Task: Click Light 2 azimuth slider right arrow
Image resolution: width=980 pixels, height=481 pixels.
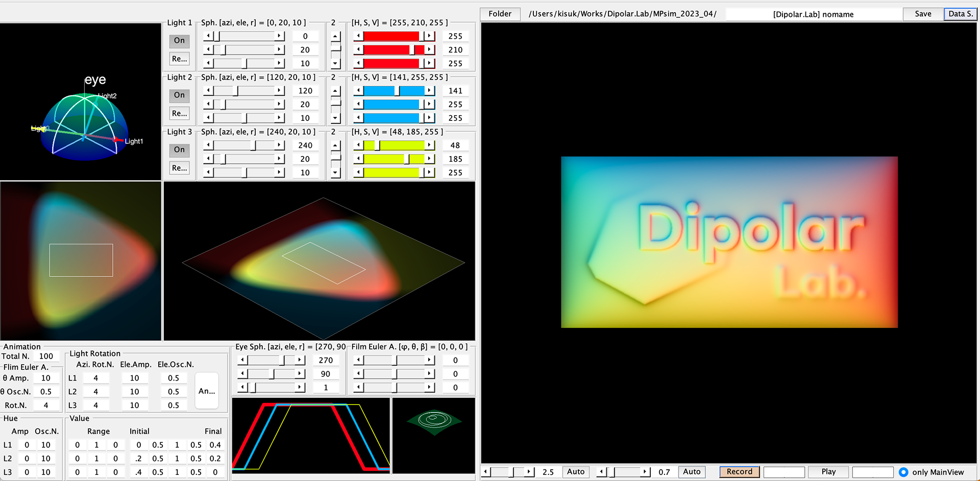Action: [279, 91]
